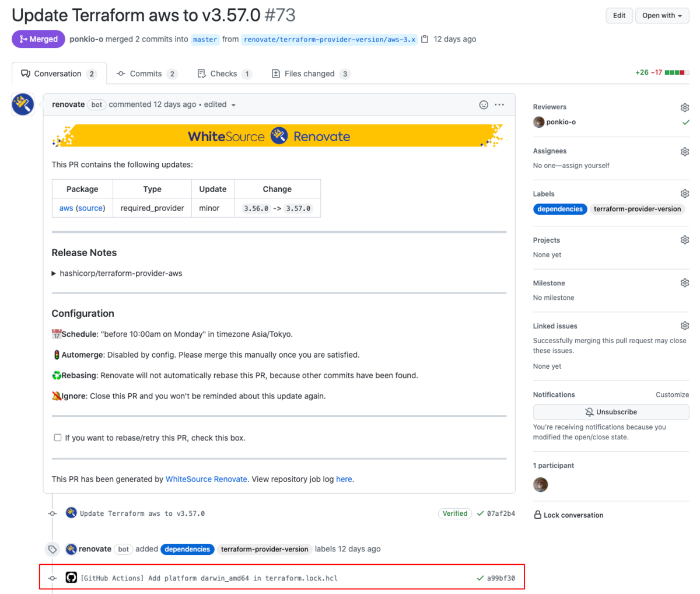700x594 pixels.
Task: Click dependencies label in timeline event
Action: point(187,549)
